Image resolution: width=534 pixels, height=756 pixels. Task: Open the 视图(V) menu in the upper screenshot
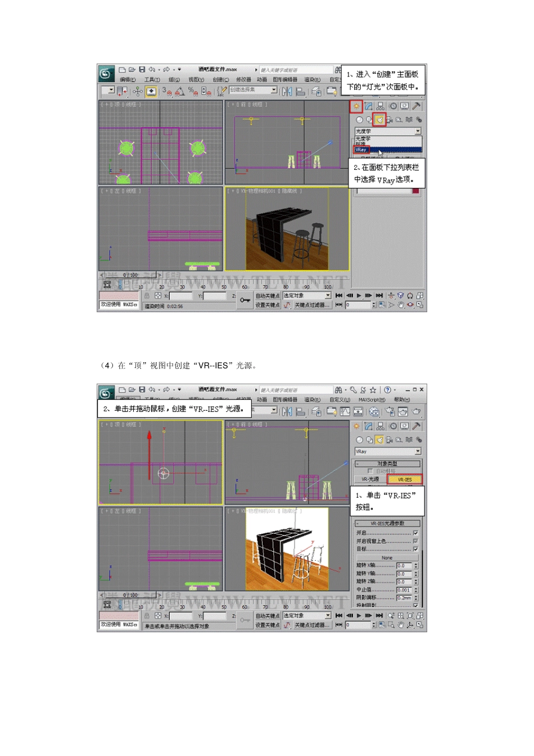196,80
